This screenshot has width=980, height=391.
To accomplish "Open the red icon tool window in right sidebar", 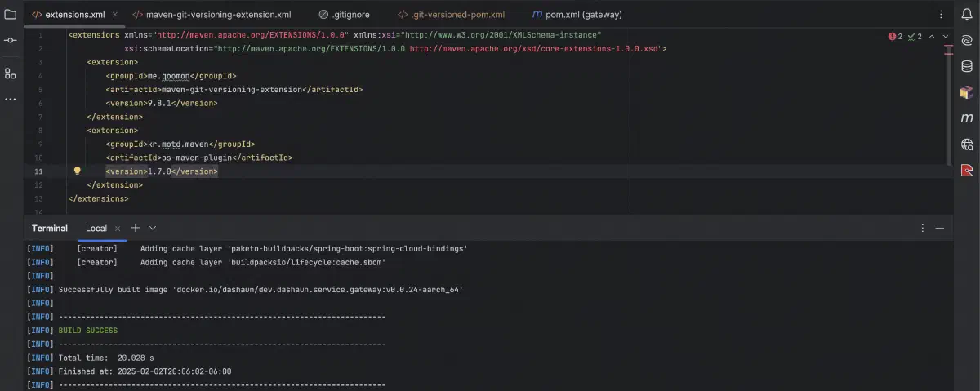I will 967,171.
